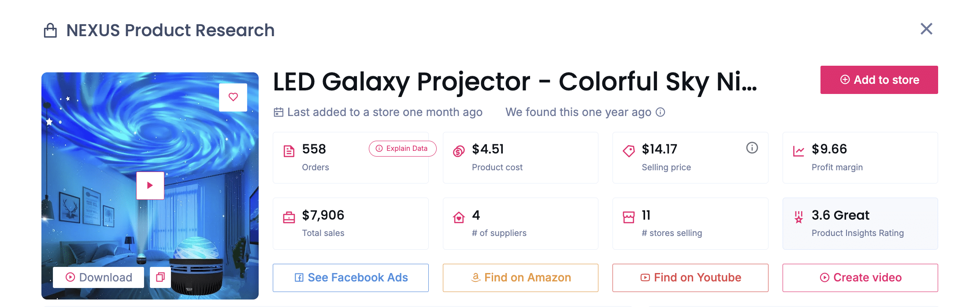Image resolution: width=980 pixels, height=307 pixels.
Task: Favorite the product using the heart icon
Action: click(233, 97)
